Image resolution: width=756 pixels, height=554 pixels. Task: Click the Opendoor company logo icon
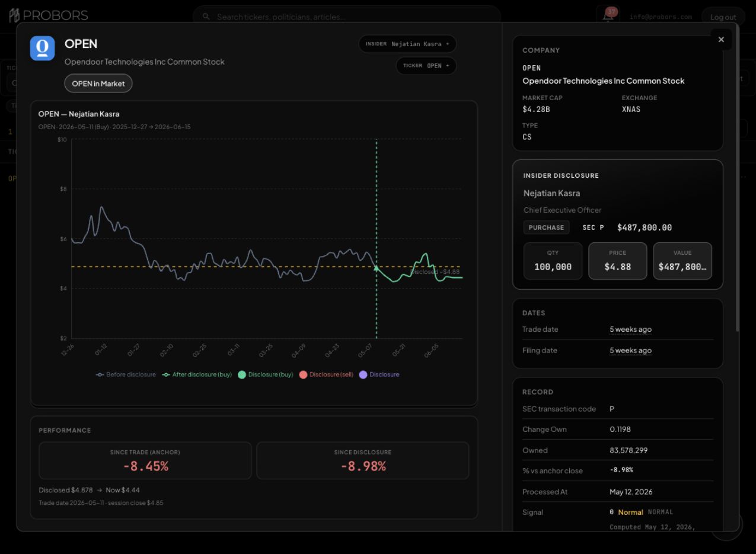pyautogui.click(x=43, y=48)
